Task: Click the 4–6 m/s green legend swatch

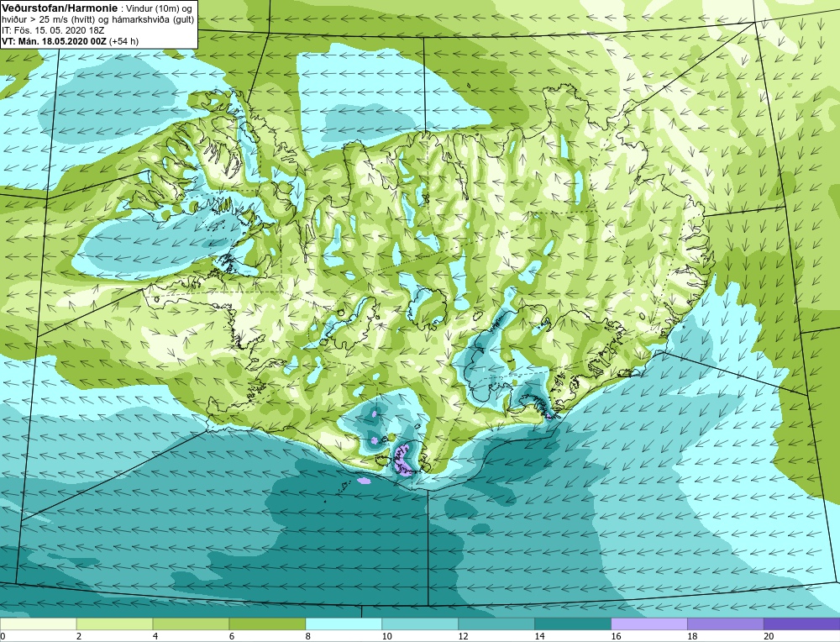Action: pyautogui.click(x=191, y=624)
